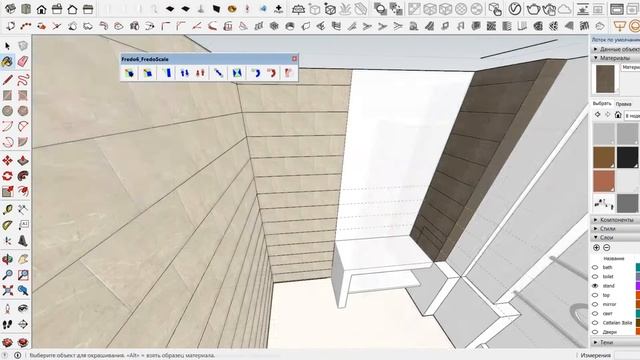
Task: Choose the pink Eraser tool
Action: (23, 62)
